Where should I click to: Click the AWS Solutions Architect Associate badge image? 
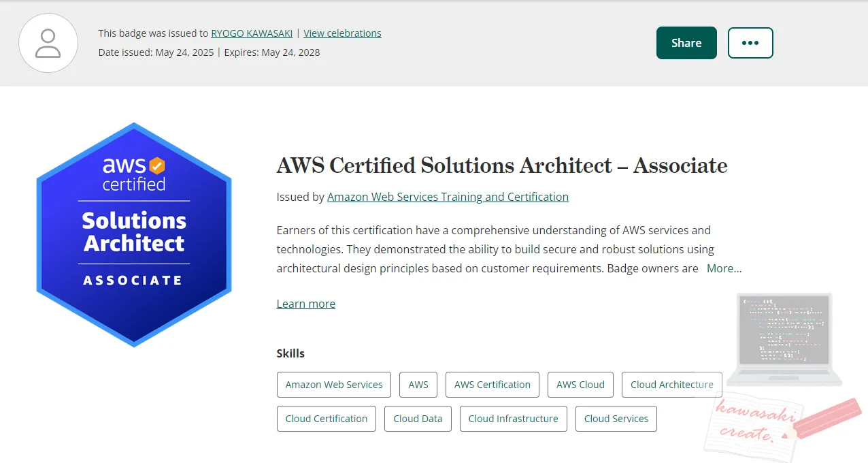[x=134, y=234]
